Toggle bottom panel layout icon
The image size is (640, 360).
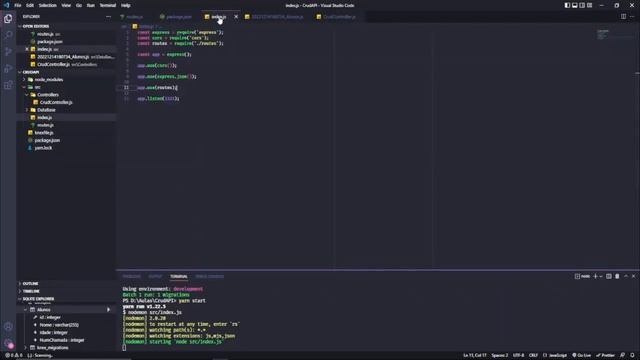[575, 5]
